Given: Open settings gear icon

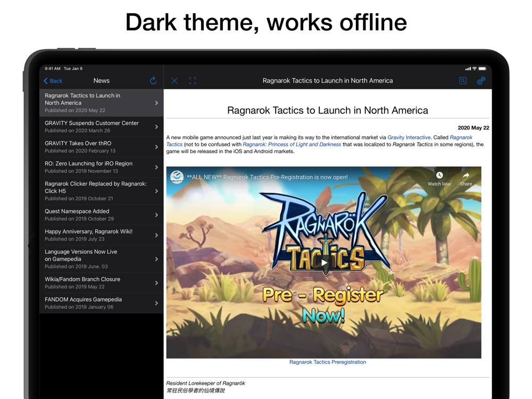Looking at the screenshot, I should coord(481,81).
